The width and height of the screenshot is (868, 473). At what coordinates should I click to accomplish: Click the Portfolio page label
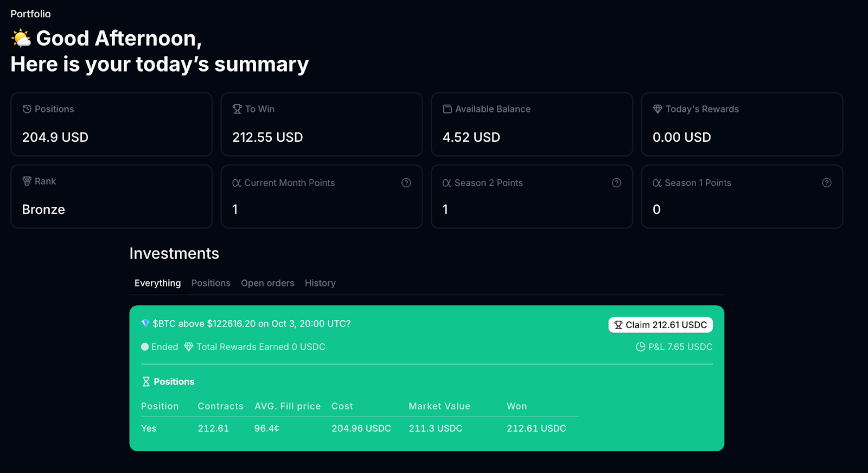coord(30,14)
